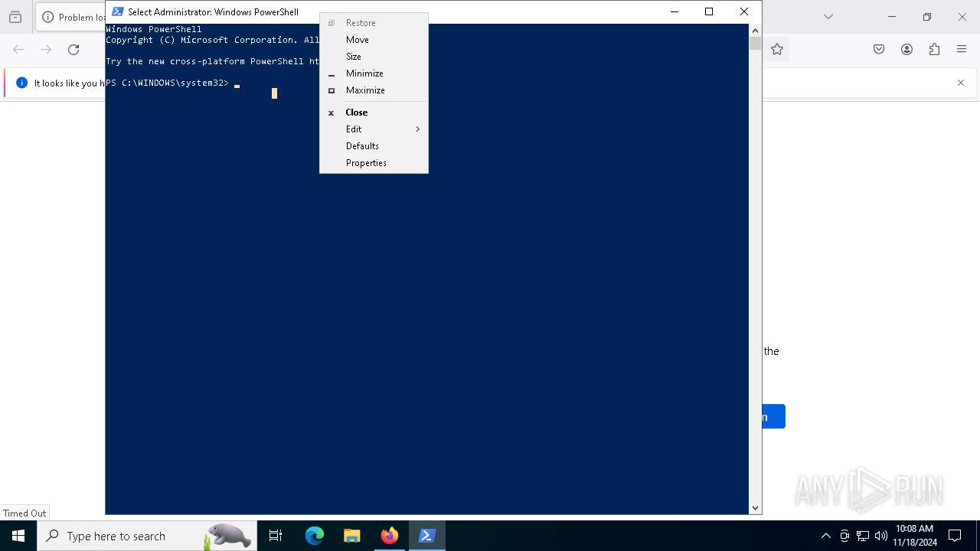Screen dimensions: 980x551
Task: Go back in Firefox
Action: pos(18,50)
